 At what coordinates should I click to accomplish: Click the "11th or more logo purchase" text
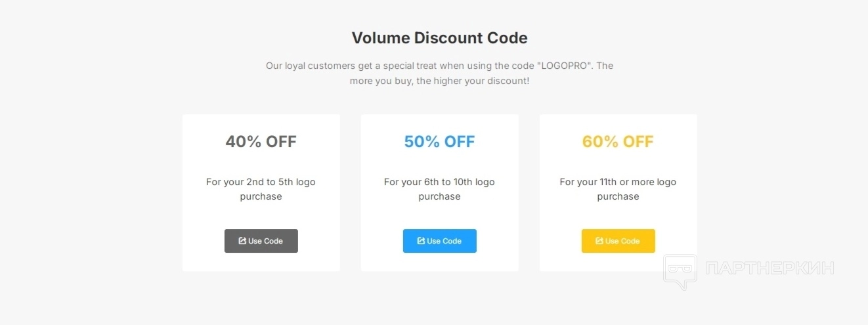click(x=618, y=189)
